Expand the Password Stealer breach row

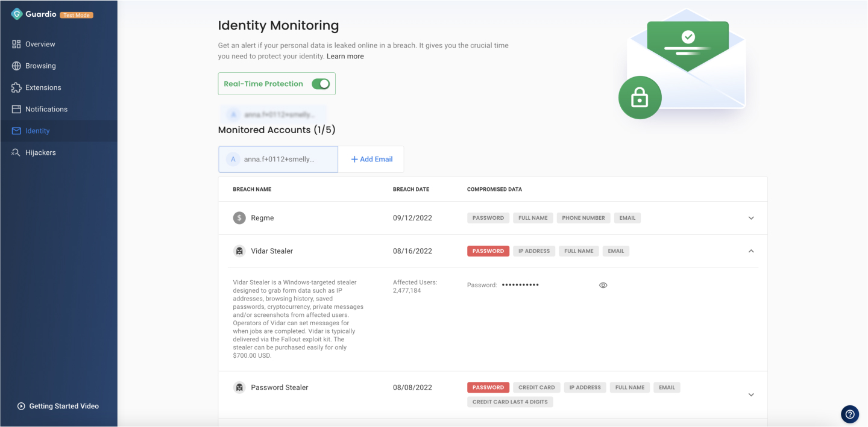point(751,394)
